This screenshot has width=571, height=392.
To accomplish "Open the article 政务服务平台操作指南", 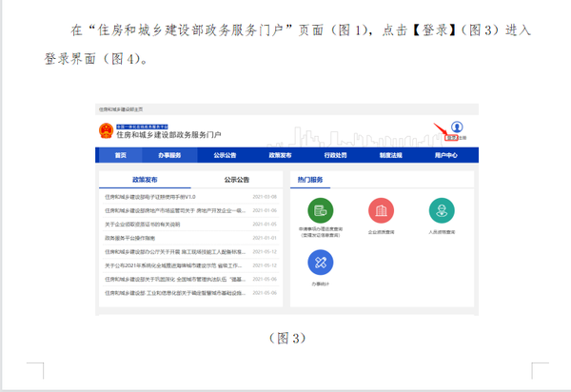I will pos(130,238).
